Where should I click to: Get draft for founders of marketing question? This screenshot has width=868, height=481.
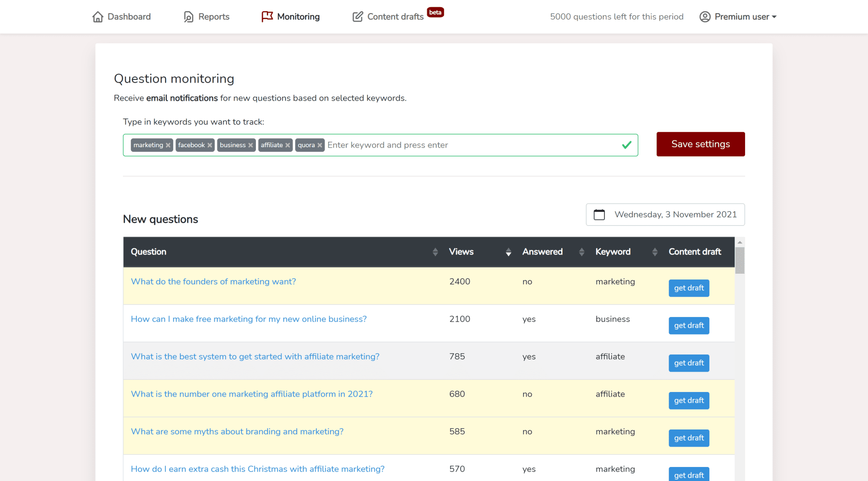[x=689, y=288]
